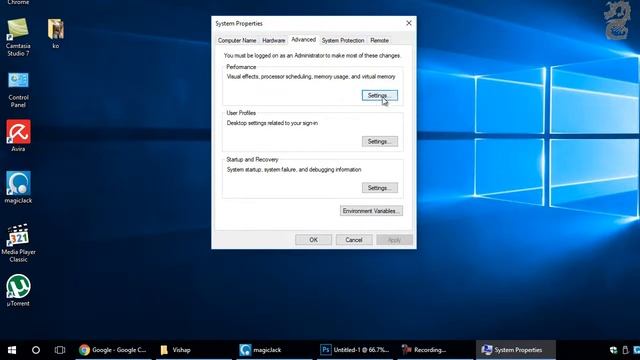This screenshot has width=640, height=360.
Task: Open User Profiles Settings button
Action: pos(380,142)
